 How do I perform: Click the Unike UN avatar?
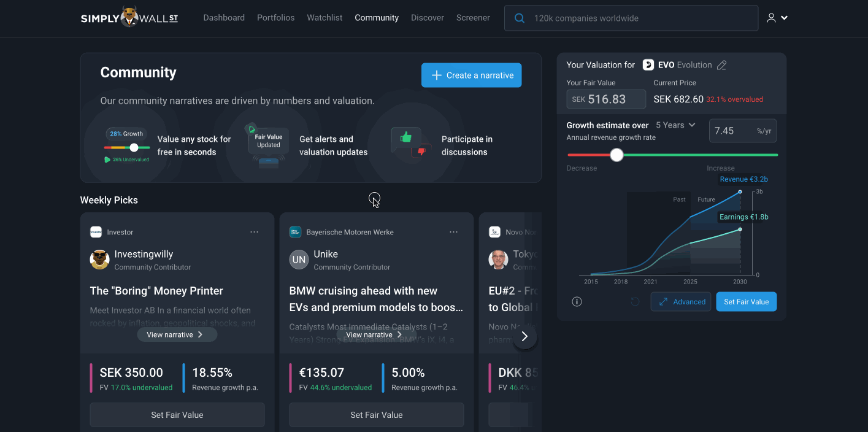[299, 260]
